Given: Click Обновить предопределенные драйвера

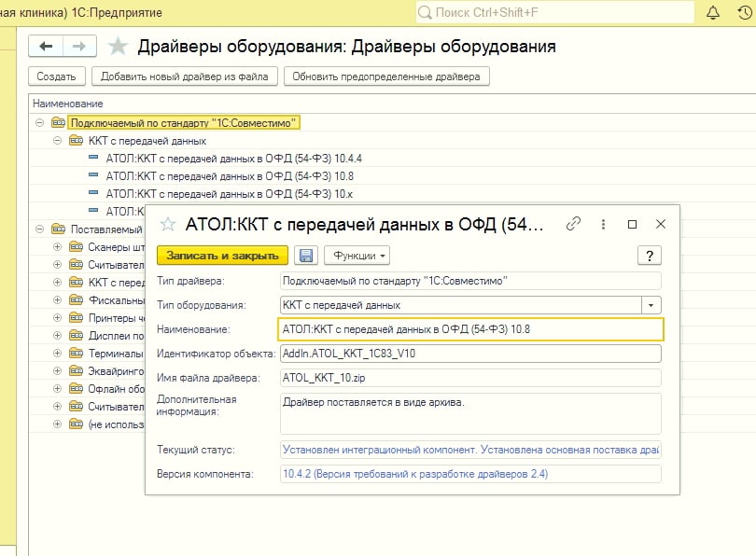Looking at the screenshot, I should click(386, 76).
